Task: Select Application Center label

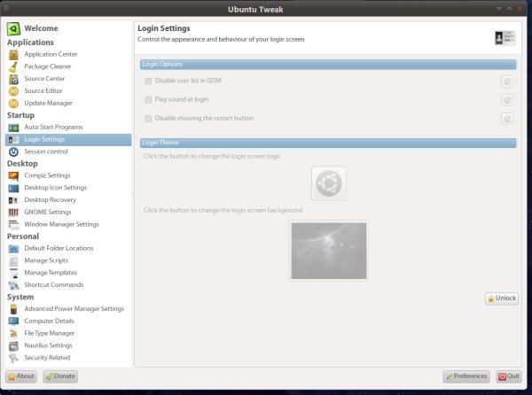Action: [x=51, y=54]
